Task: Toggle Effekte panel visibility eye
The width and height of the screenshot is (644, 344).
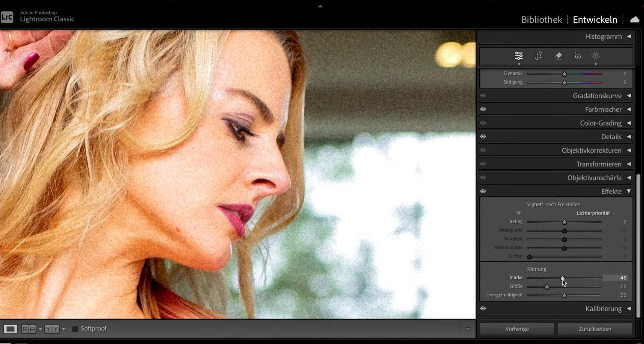Action: tap(483, 191)
